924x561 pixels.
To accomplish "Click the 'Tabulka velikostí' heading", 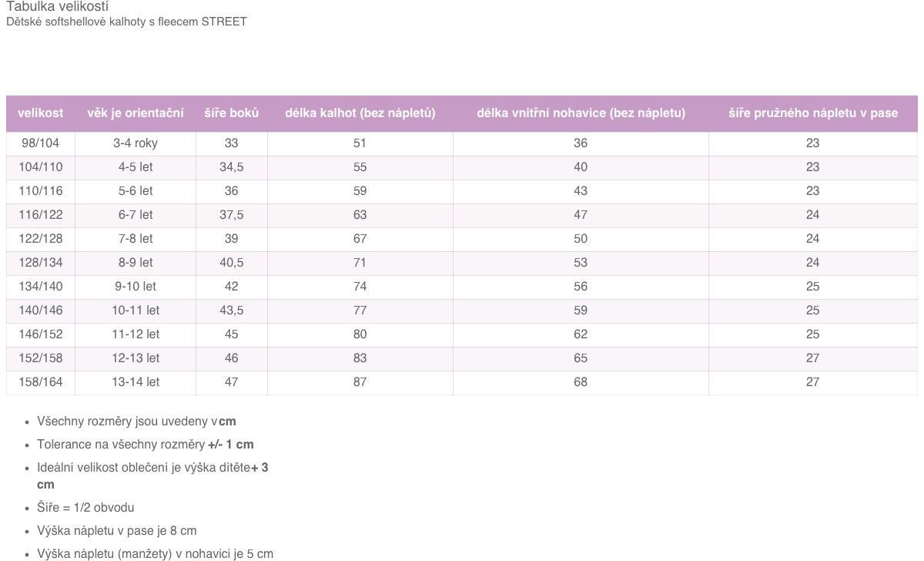I will [x=58, y=6].
